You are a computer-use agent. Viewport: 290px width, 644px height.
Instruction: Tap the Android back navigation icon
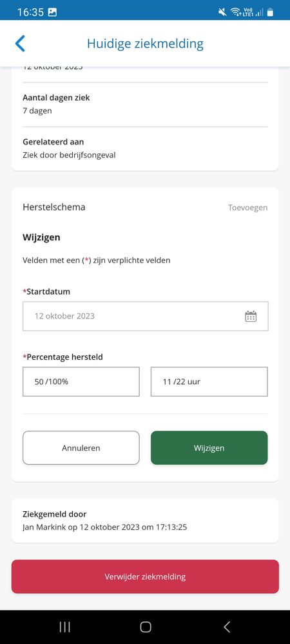pyautogui.click(x=227, y=627)
